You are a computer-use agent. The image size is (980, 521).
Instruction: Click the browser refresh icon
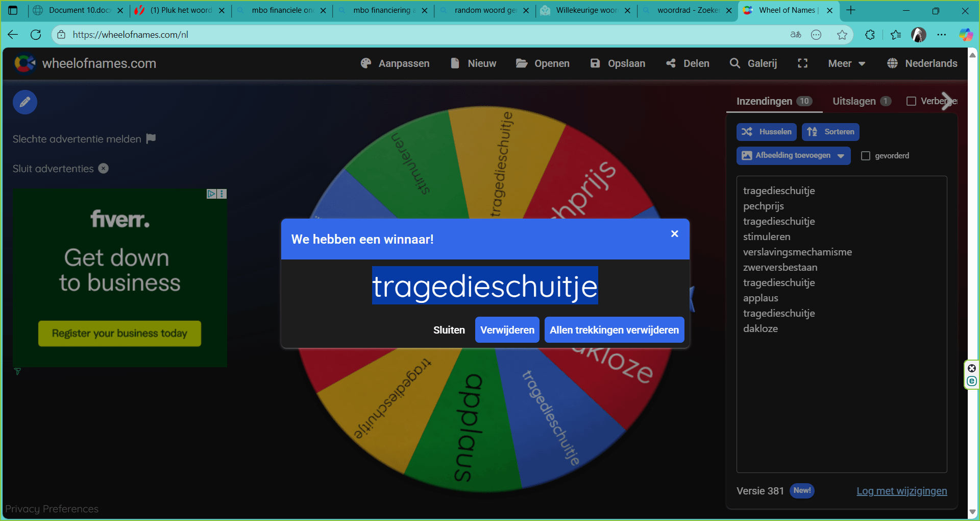(x=36, y=35)
